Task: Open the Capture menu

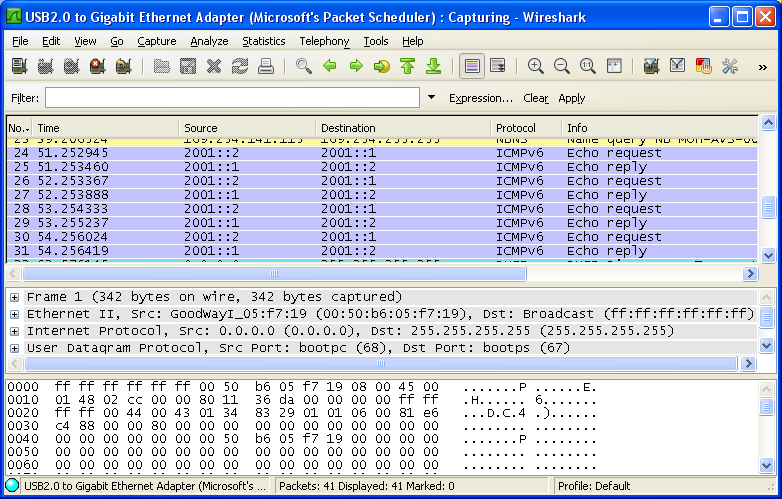Action: (x=157, y=41)
